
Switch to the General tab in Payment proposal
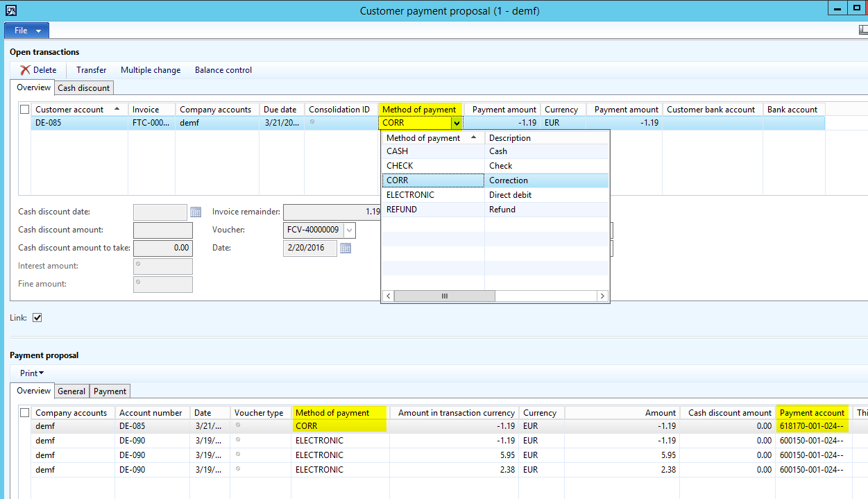point(71,391)
